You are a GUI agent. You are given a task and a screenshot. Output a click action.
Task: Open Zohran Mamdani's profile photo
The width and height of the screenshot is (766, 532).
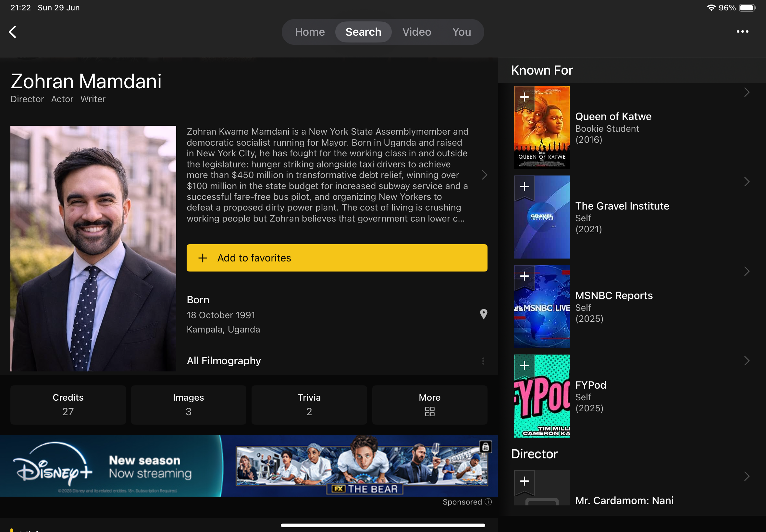(x=93, y=249)
